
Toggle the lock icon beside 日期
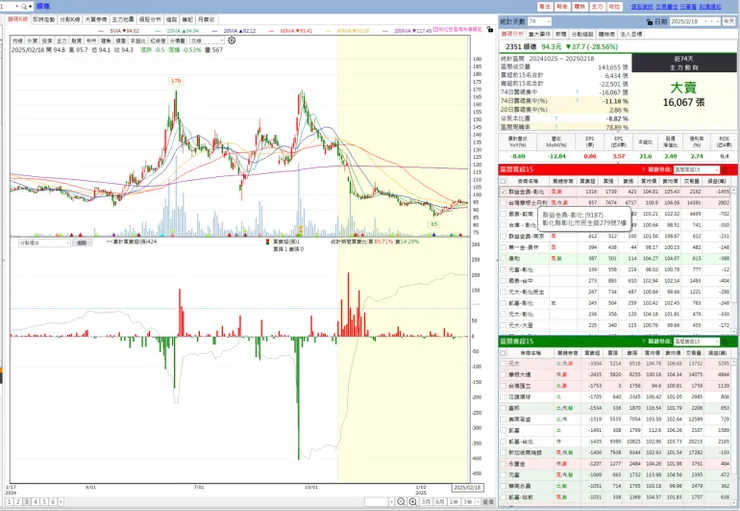tap(650, 22)
